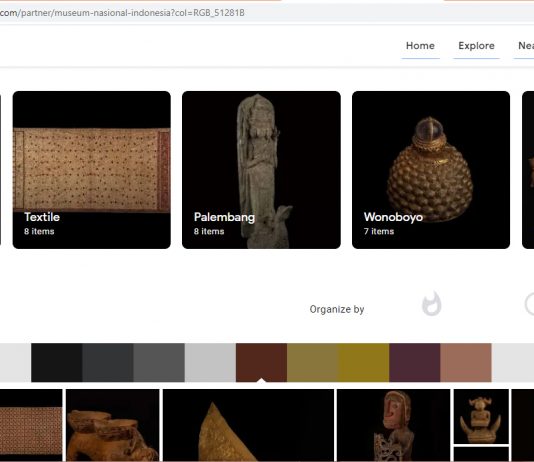
Task: Select the mustard yellow color swatch
Action: tap(364, 363)
